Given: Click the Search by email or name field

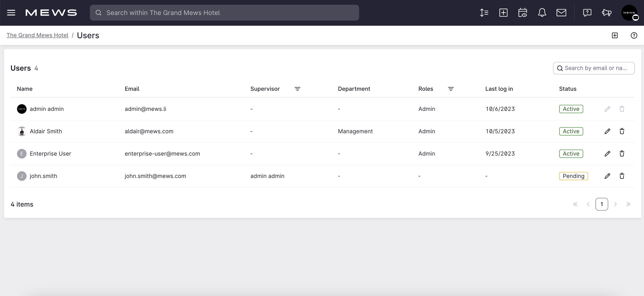Looking at the screenshot, I should pos(595,68).
